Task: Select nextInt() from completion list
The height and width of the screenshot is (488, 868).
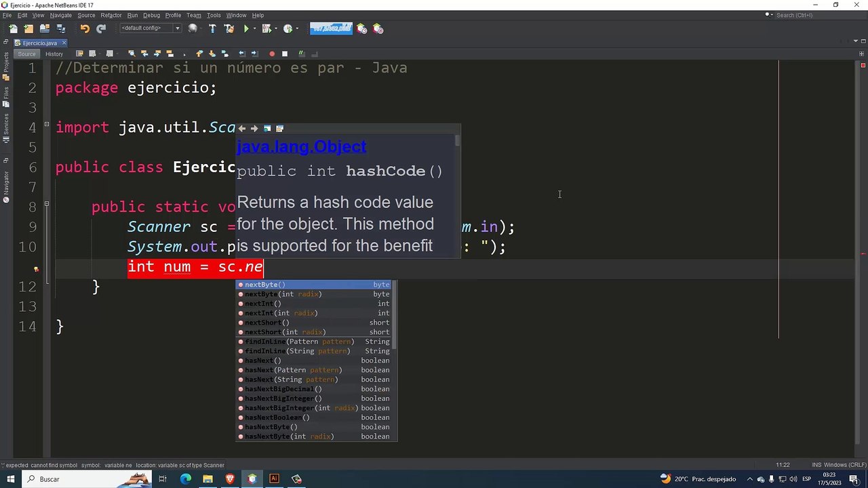Action: tap(313, 304)
